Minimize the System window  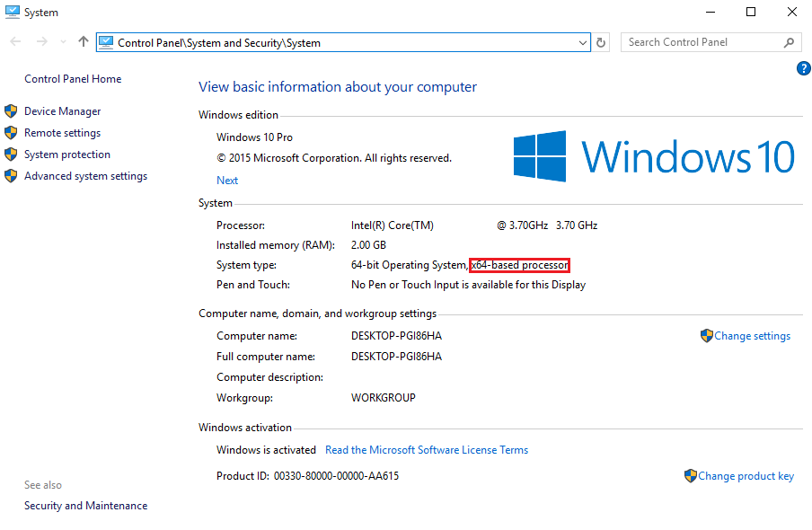[710, 12]
